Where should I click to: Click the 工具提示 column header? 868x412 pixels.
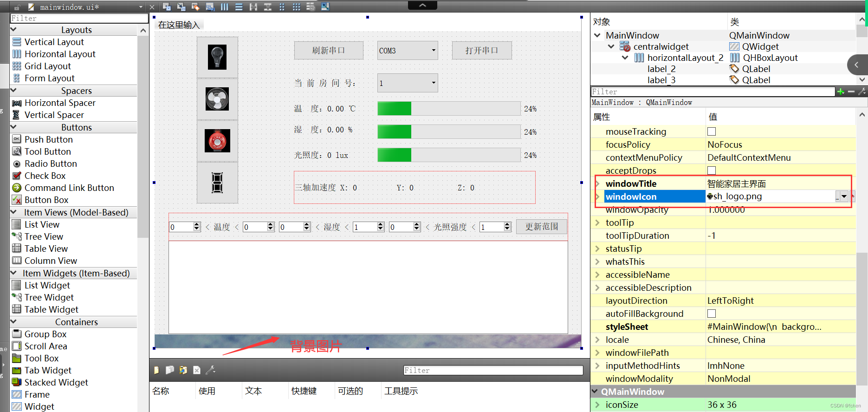coord(401,391)
